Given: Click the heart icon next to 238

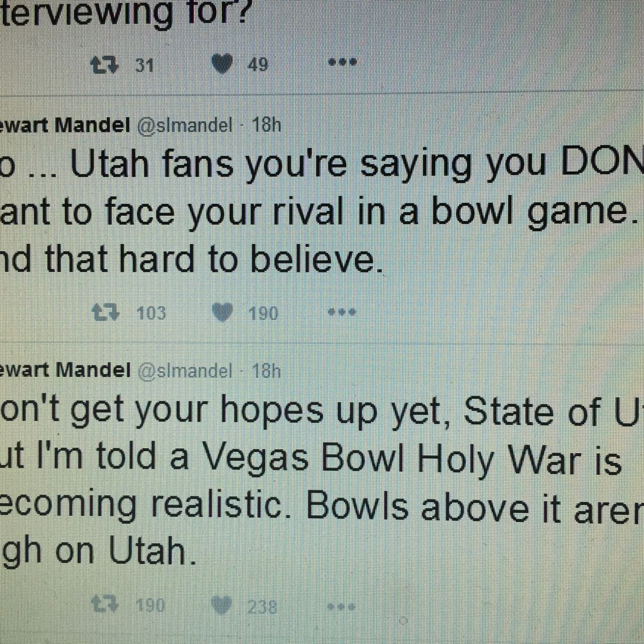Looking at the screenshot, I should tap(222, 607).
